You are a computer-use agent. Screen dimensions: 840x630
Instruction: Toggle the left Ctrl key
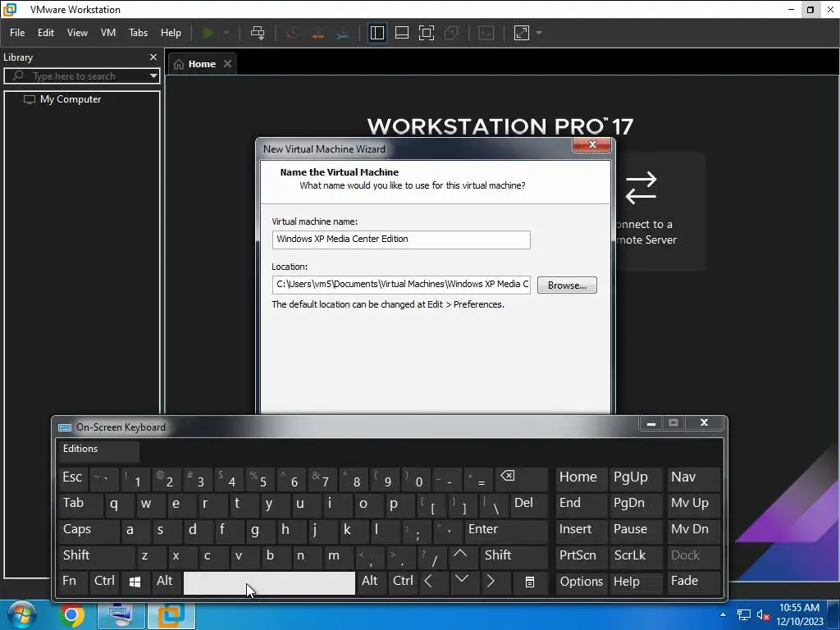click(x=104, y=582)
